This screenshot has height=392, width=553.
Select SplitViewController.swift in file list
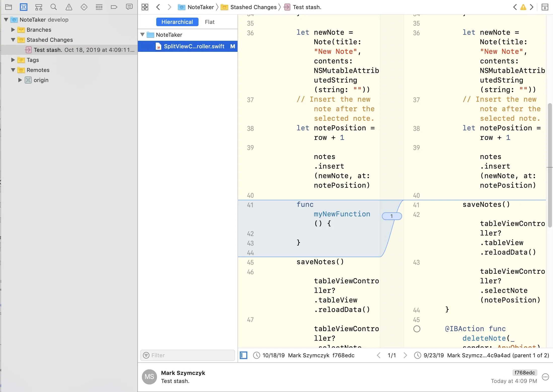[194, 46]
